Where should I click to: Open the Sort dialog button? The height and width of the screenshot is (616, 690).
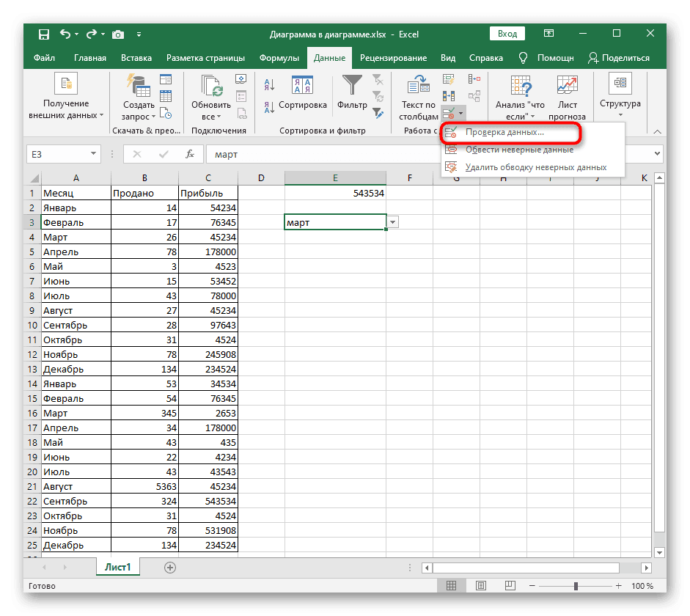click(302, 92)
